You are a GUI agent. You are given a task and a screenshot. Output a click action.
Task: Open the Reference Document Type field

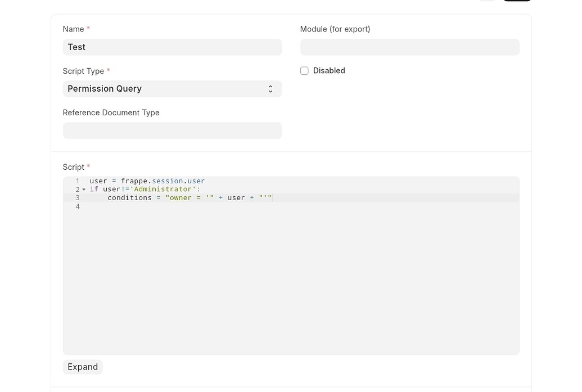tap(172, 130)
